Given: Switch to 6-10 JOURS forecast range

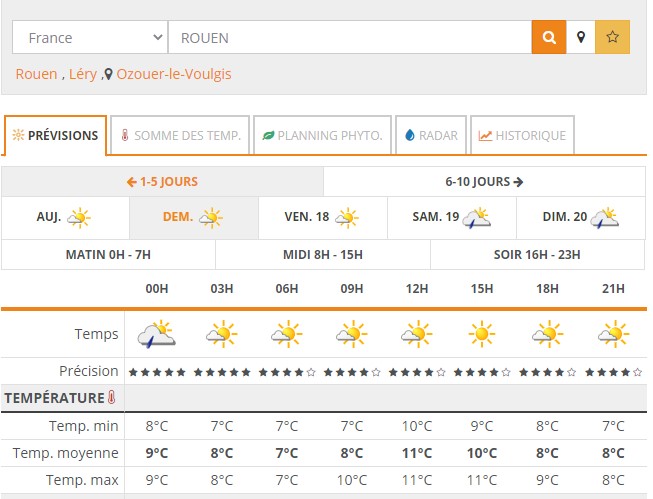Looking at the screenshot, I should pyautogui.click(x=484, y=182).
